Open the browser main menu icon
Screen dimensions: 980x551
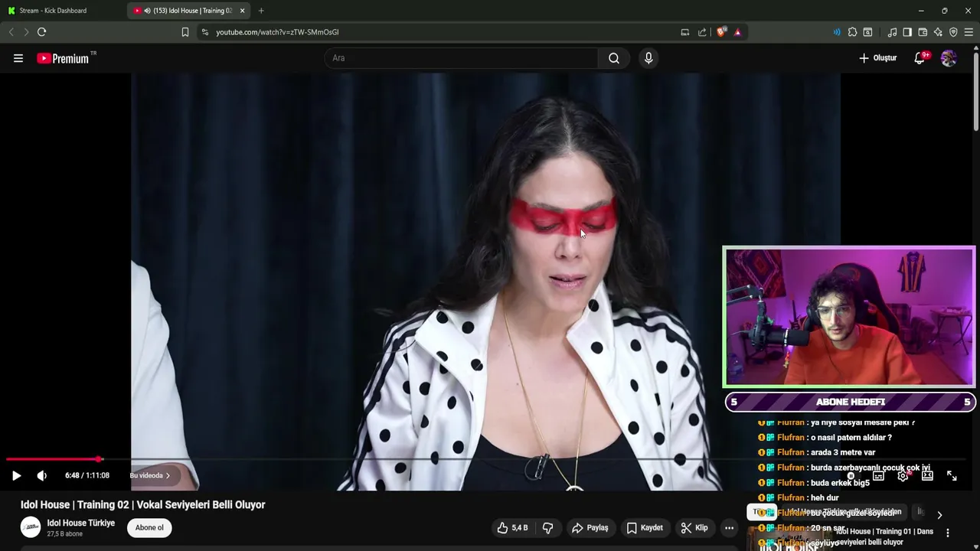pos(969,32)
